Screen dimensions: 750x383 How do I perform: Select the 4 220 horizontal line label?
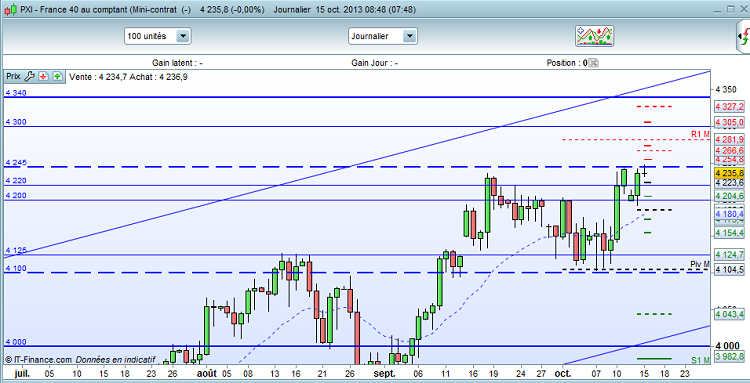click(15, 181)
